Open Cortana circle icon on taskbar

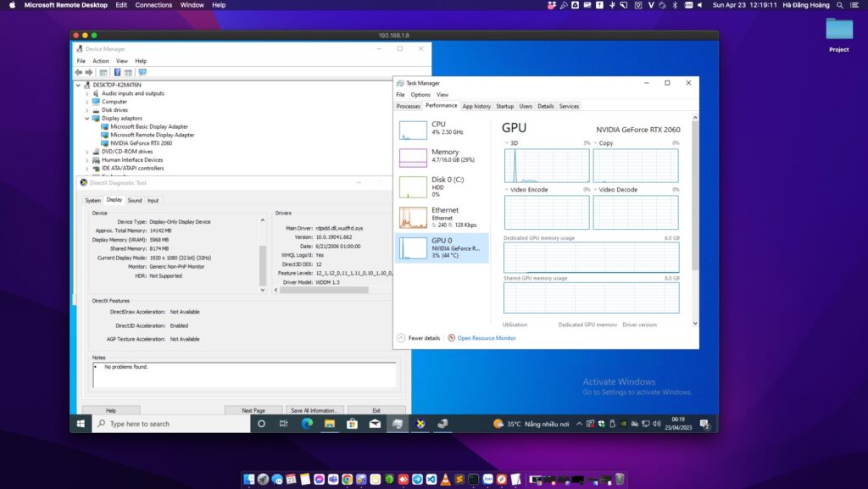click(x=261, y=424)
